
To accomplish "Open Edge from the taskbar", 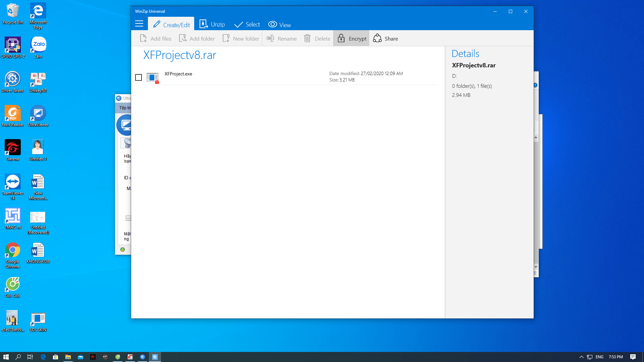I will click(43, 357).
